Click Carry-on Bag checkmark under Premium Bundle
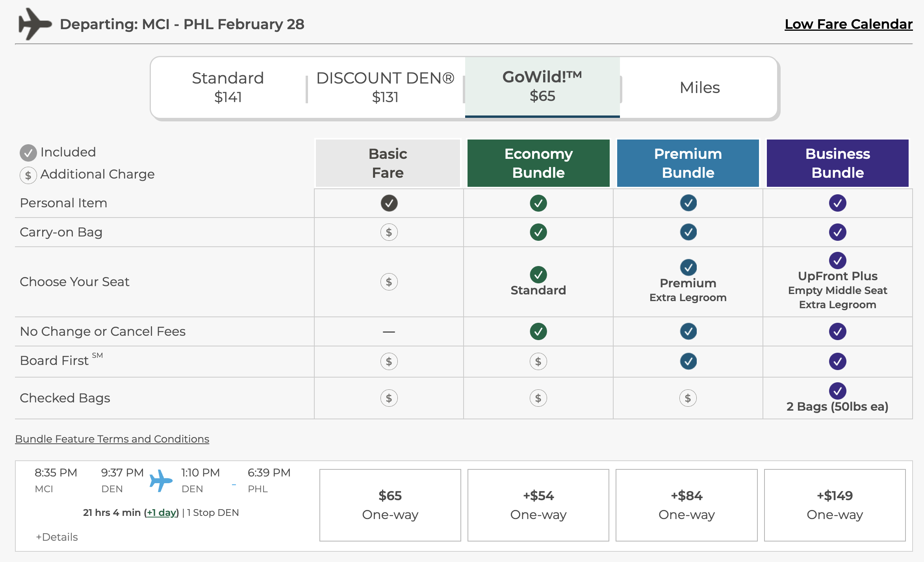The image size is (924, 562). coord(688,232)
